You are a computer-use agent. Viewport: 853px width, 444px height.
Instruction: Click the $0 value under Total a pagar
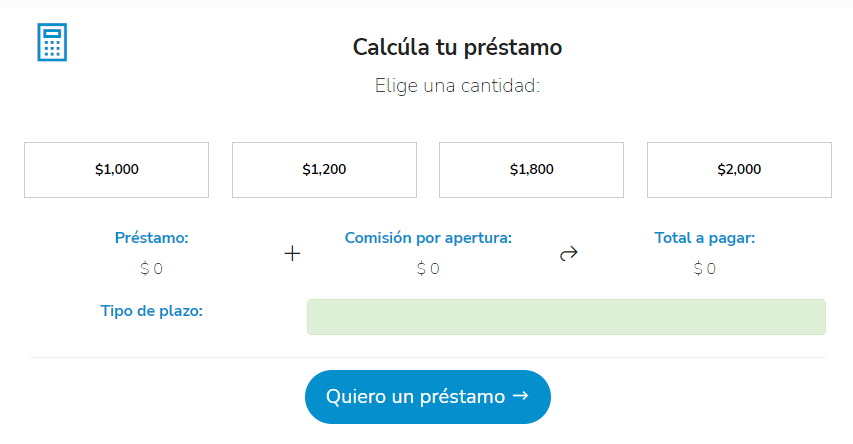click(705, 268)
